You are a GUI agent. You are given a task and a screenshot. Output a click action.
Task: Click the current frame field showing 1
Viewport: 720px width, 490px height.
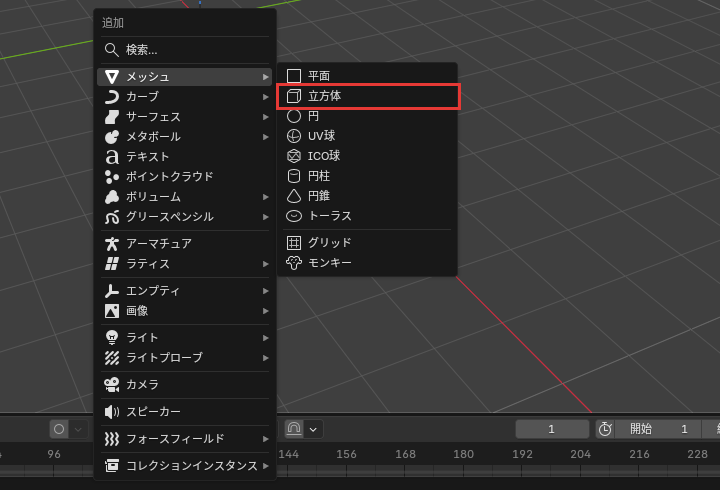point(552,429)
